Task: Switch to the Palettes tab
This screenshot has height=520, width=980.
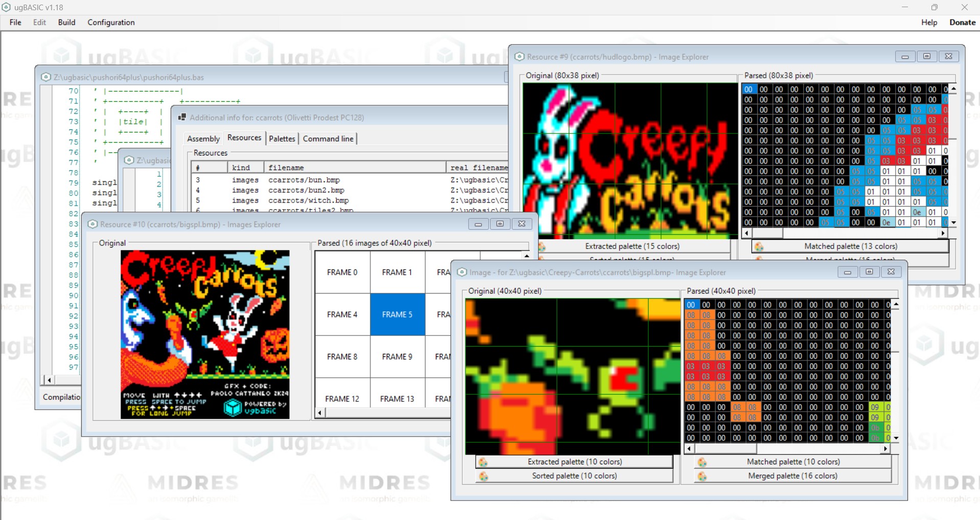Action: (282, 139)
